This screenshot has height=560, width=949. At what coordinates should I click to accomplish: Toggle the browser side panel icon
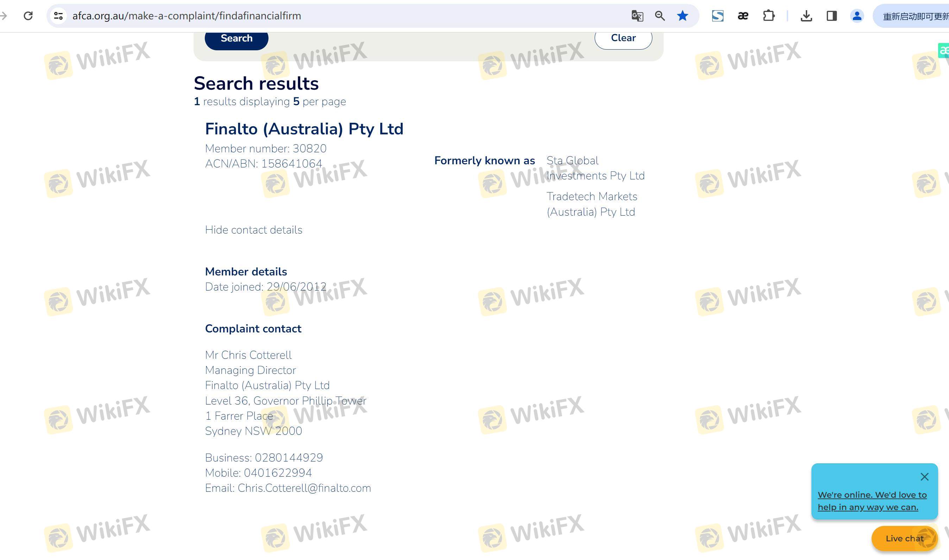[831, 16]
